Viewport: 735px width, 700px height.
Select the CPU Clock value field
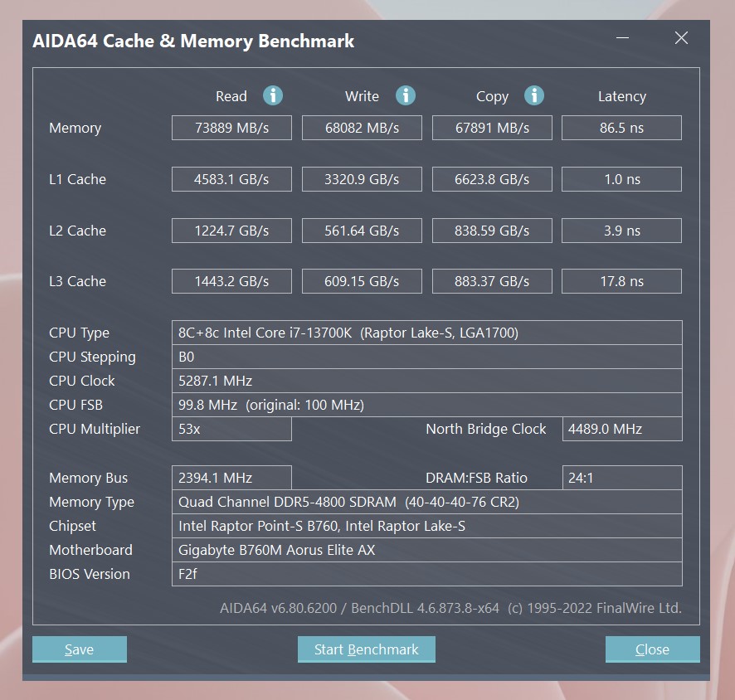[426, 381]
